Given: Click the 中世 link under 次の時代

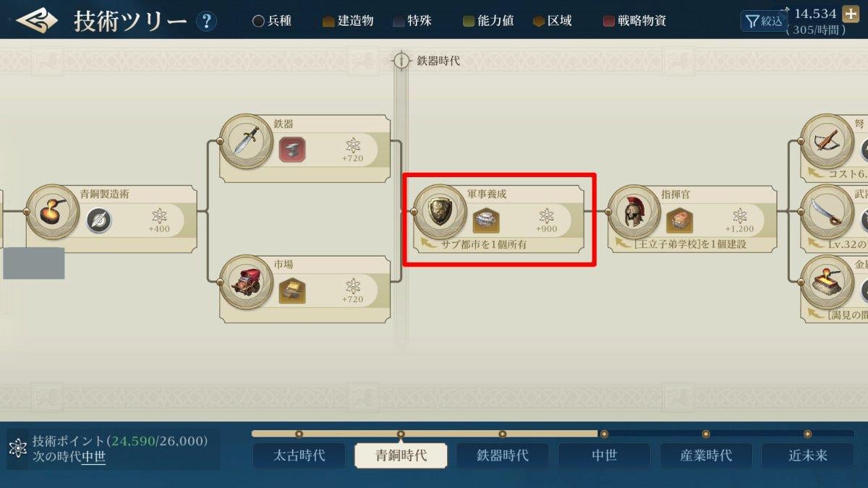Looking at the screenshot, I should (93, 457).
